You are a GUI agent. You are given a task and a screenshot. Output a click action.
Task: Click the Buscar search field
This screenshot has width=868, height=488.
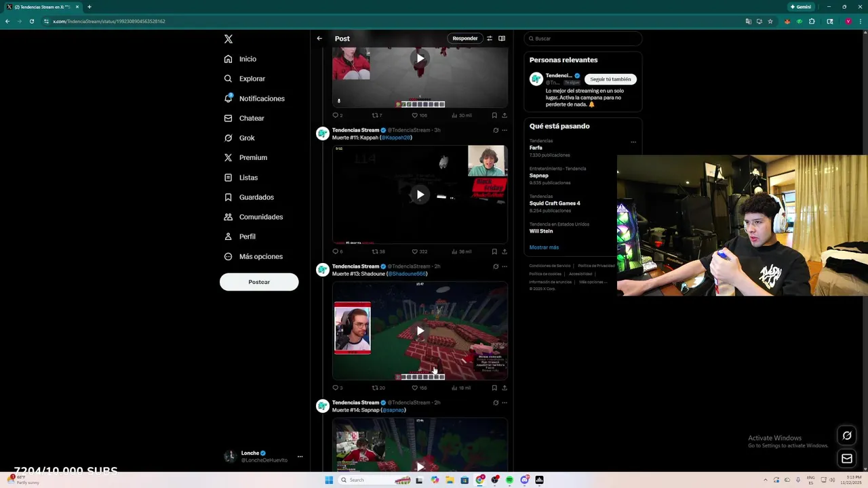583,39
